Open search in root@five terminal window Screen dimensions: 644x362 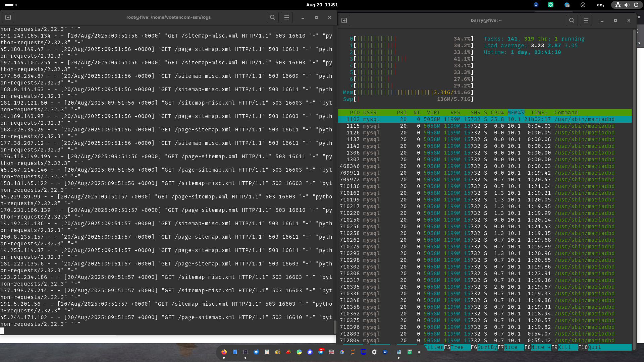[273, 17]
